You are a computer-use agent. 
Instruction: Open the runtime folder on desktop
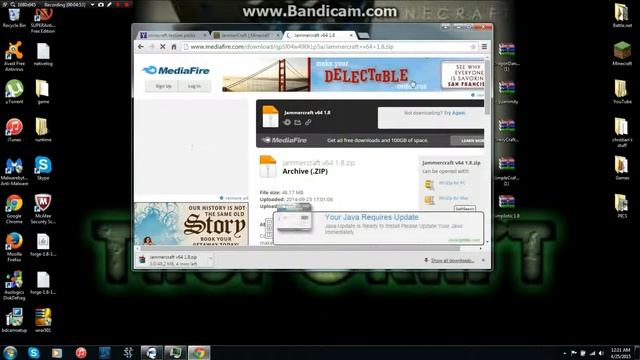tap(43, 130)
